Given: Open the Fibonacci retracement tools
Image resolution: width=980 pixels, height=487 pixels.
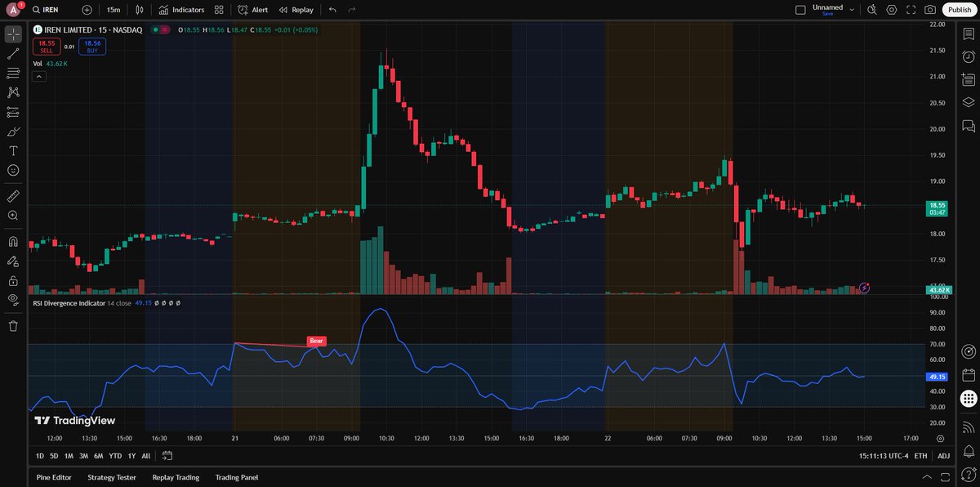Looking at the screenshot, I should [x=13, y=74].
